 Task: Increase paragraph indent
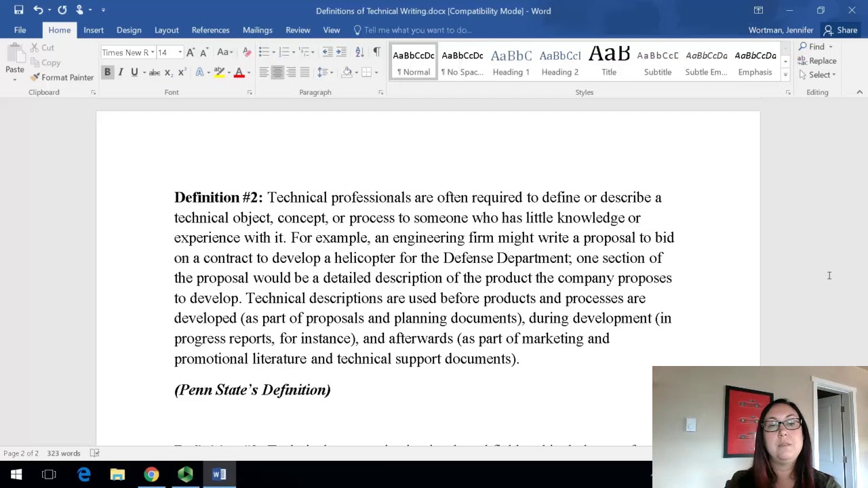(x=341, y=52)
